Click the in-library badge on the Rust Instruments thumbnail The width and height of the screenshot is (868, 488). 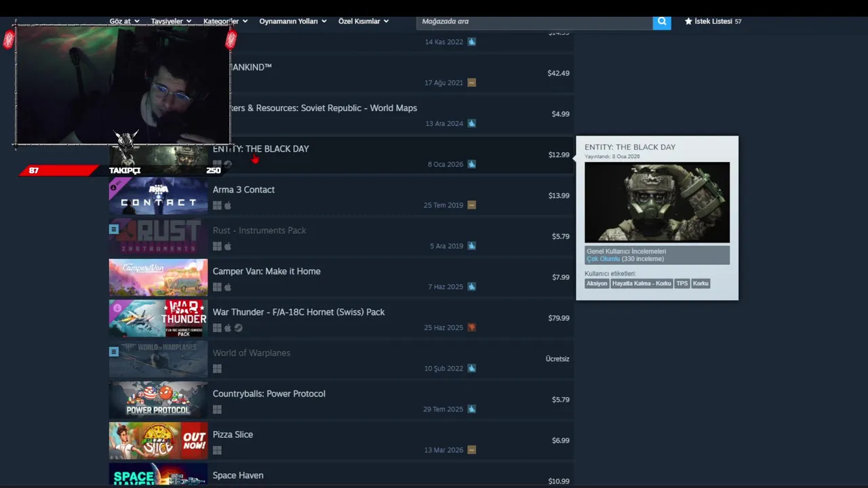pyautogui.click(x=114, y=229)
